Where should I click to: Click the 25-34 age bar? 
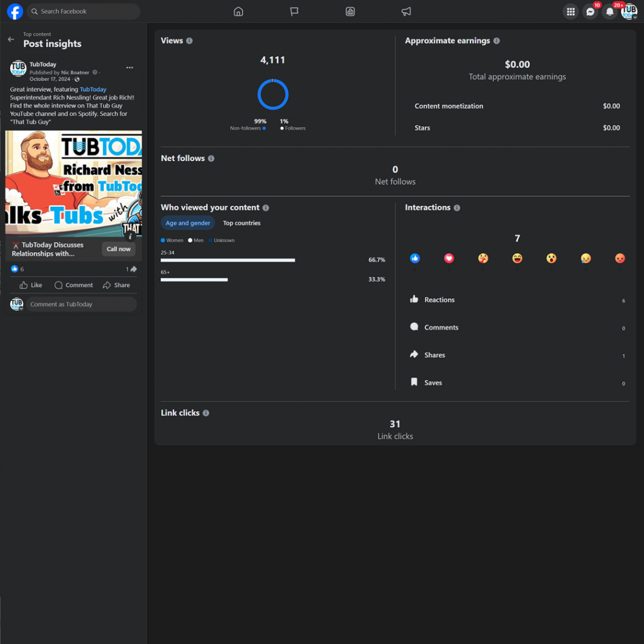click(x=228, y=260)
